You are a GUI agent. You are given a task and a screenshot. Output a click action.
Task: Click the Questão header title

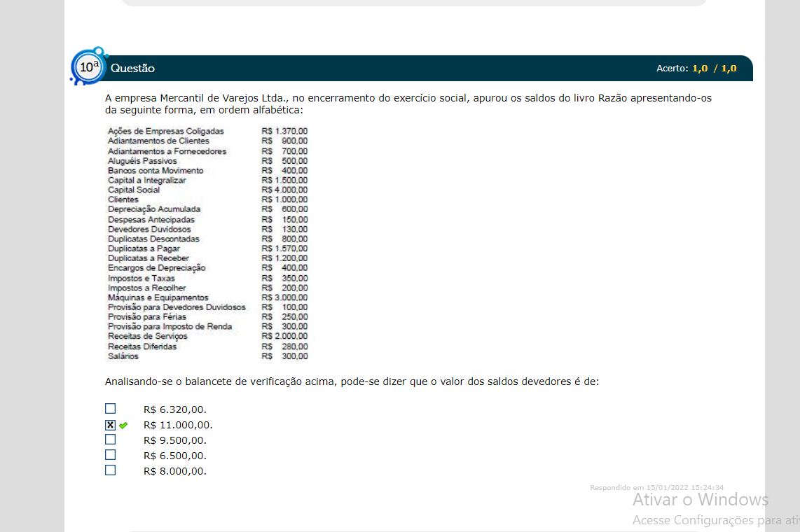click(132, 69)
